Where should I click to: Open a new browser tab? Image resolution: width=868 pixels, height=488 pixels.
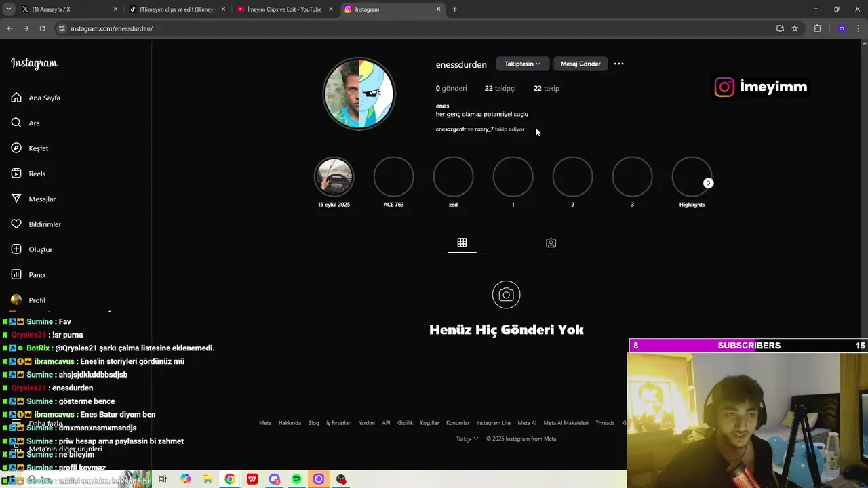tap(454, 9)
